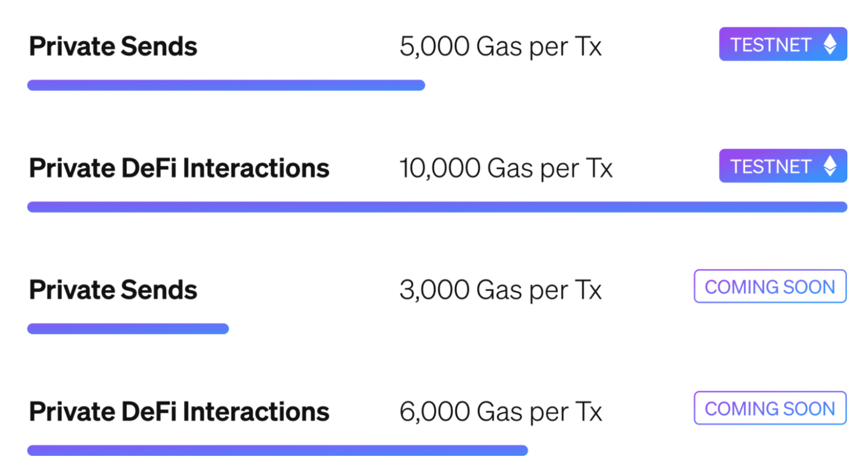Click the short bar under 3,000 Gas Private Sends
Viewport: 868px width, 474px height.
click(x=128, y=329)
